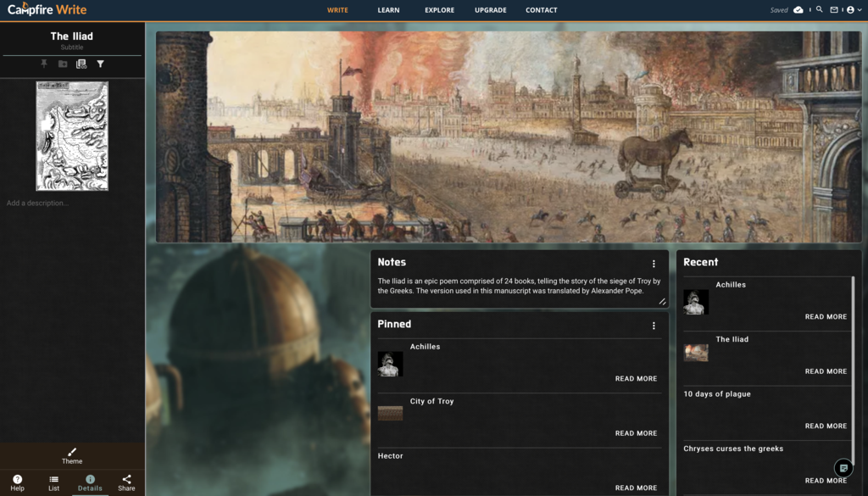Open the Theme brush tool

pos(72,455)
